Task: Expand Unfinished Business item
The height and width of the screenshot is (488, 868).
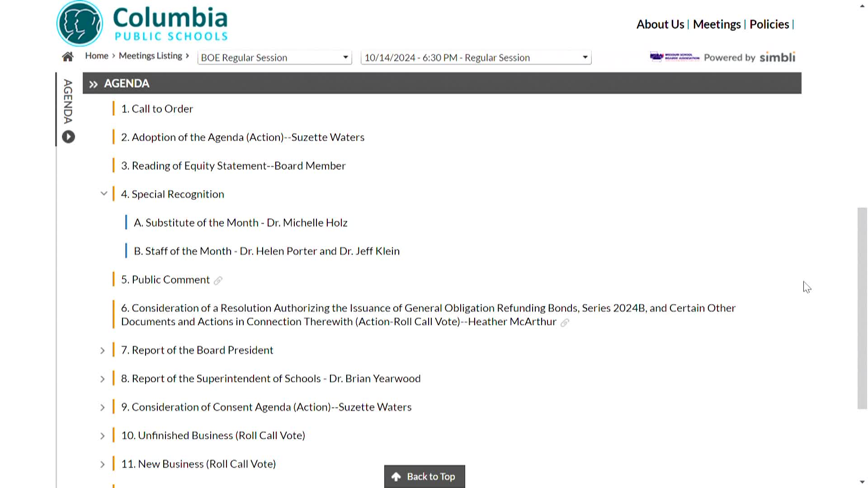Action: coord(103,436)
